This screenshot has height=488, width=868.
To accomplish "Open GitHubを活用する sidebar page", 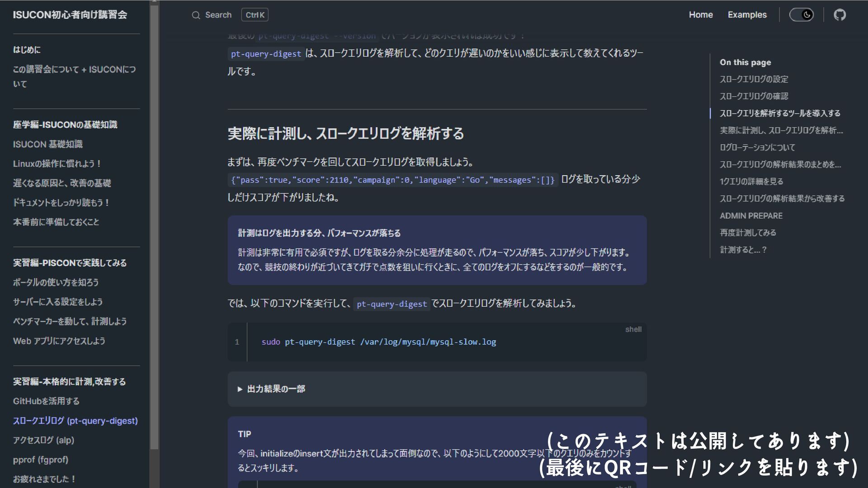I will coord(46,401).
